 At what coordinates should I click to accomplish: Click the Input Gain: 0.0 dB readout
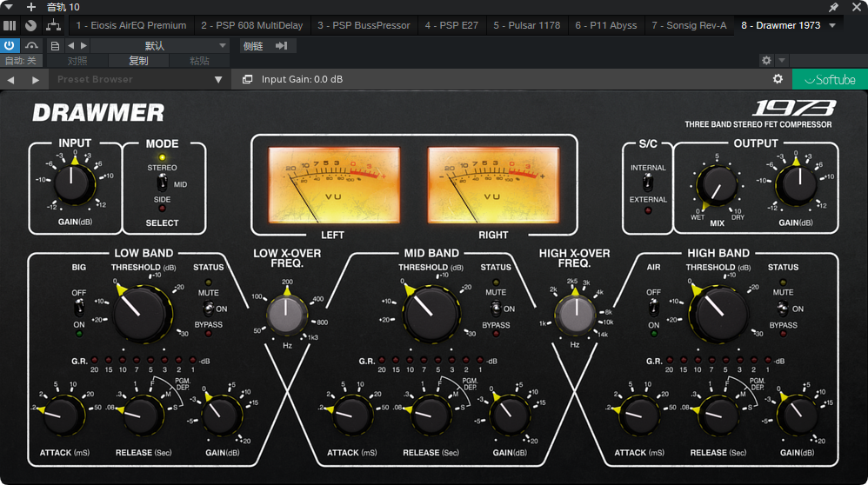click(303, 80)
